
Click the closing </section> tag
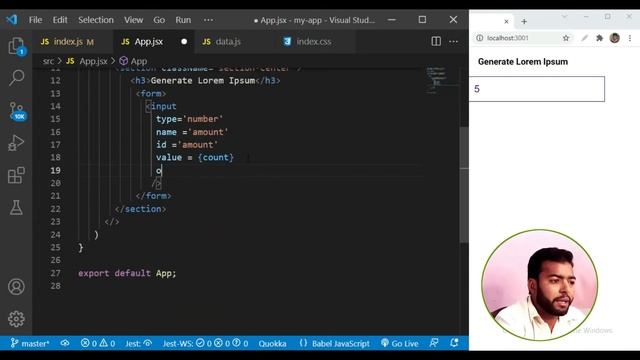140,209
